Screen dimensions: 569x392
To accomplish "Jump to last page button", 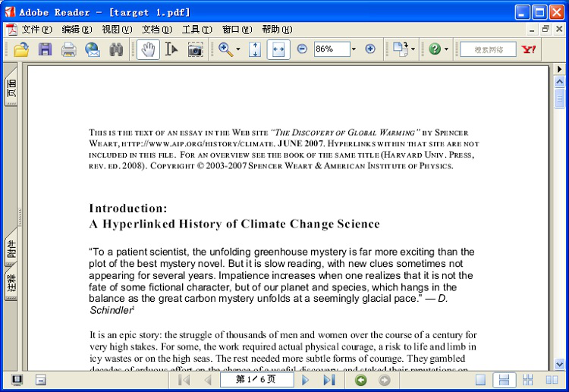I will pos(329,380).
